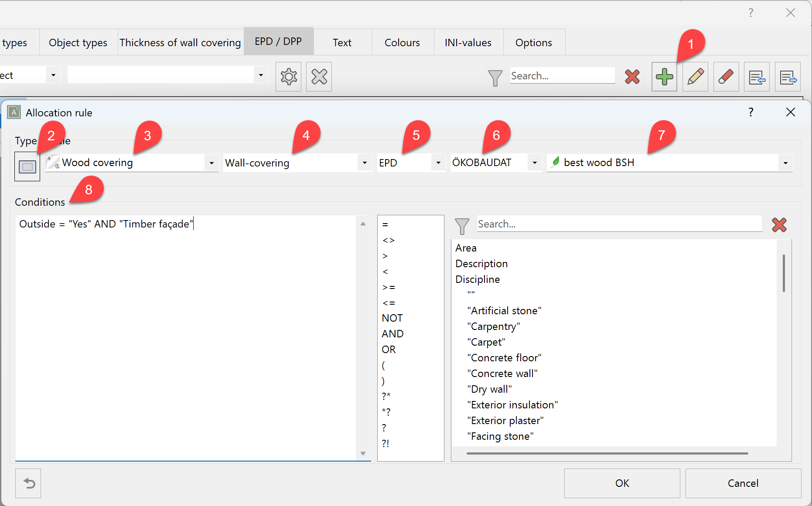Open the INI-values tab
812x506 pixels.
pos(468,43)
